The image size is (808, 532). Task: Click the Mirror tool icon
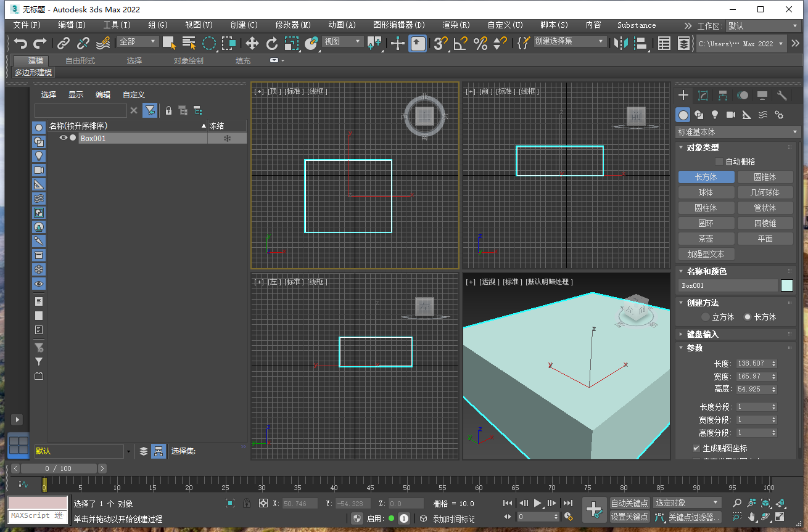click(x=621, y=43)
